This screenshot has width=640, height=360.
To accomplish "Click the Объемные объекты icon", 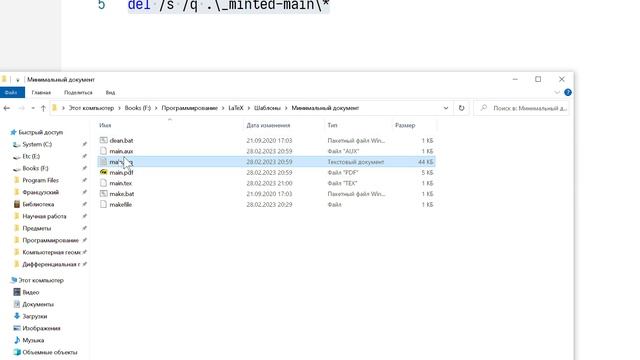I will pos(17,352).
